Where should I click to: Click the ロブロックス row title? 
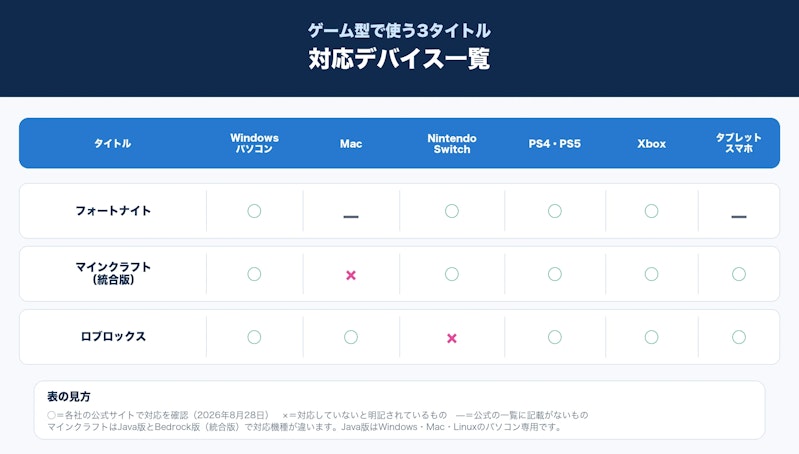click(x=113, y=337)
